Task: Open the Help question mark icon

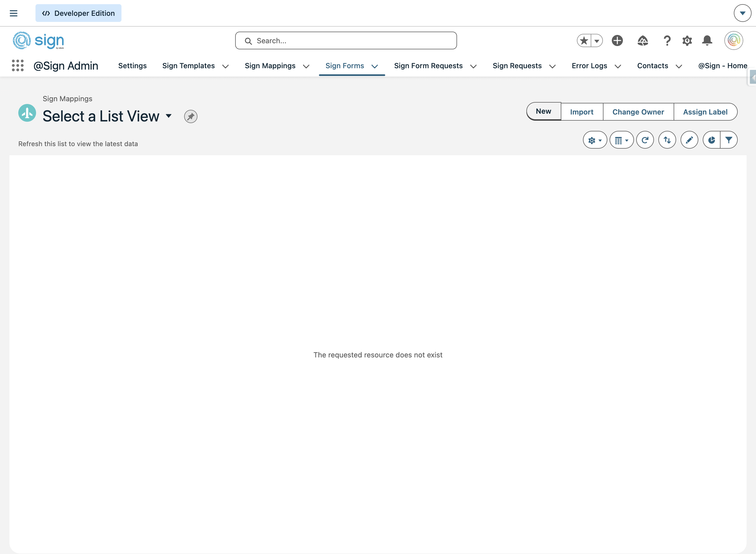Action: (667, 40)
